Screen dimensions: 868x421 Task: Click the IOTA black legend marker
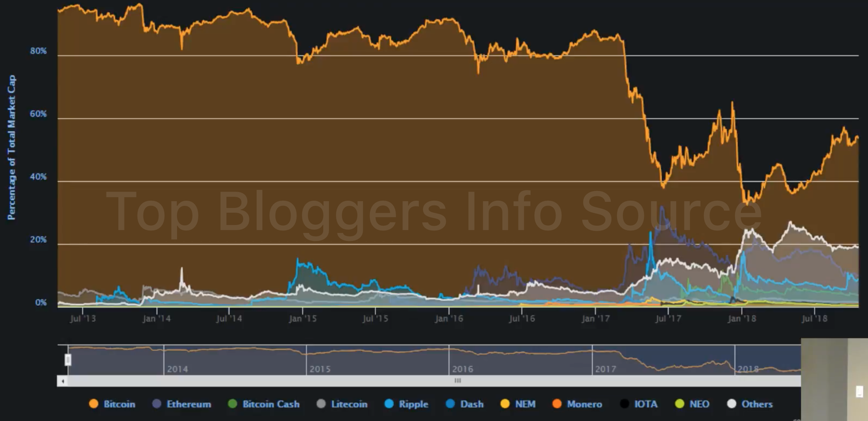tap(624, 404)
